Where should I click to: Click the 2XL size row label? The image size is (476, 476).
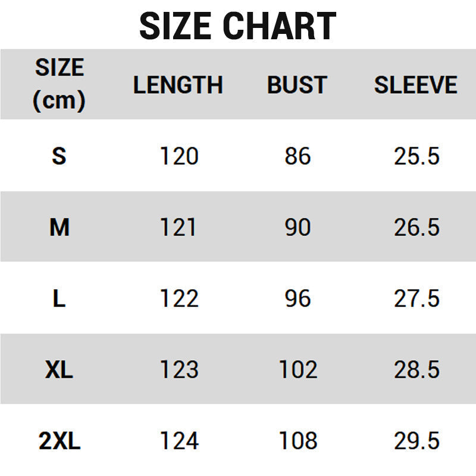click(x=59, y=441)
